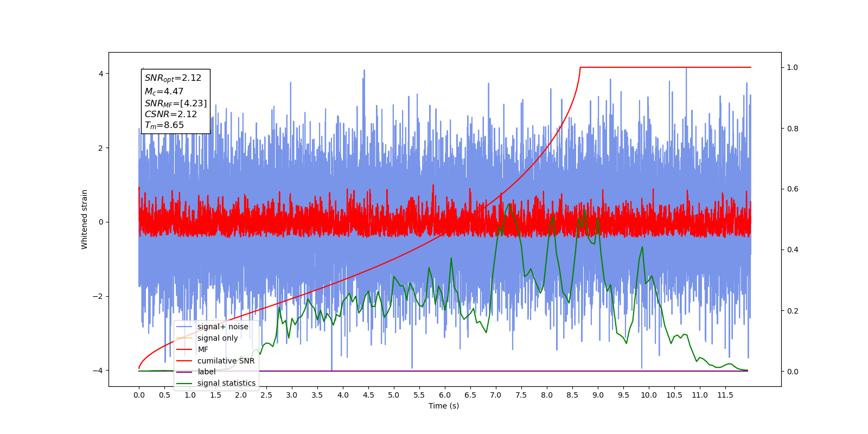Click the x-axis tick label 11.5

(725, 395)
